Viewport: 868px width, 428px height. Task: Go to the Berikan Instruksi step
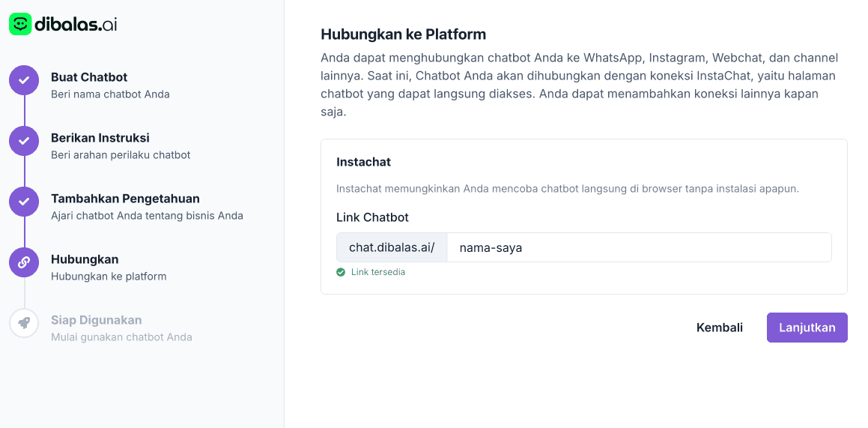click(100, 138)
